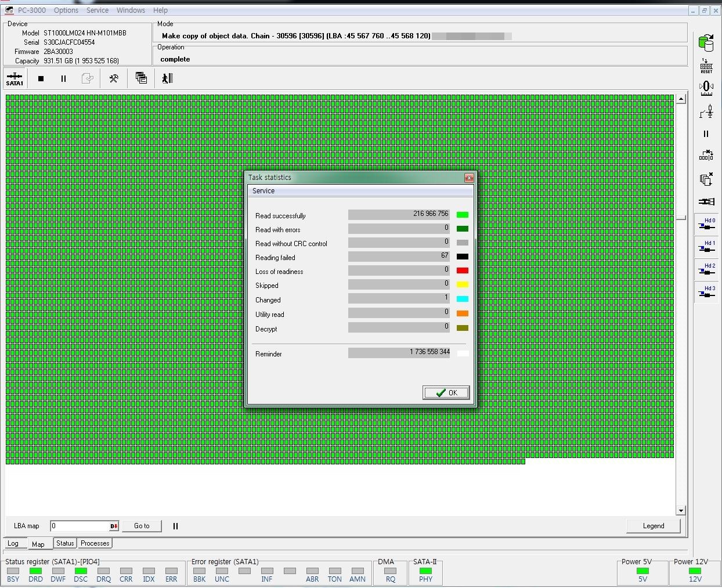722x588 pixels.
Task: Pause the task from the main toolbar
Action: tap(63, 78)
